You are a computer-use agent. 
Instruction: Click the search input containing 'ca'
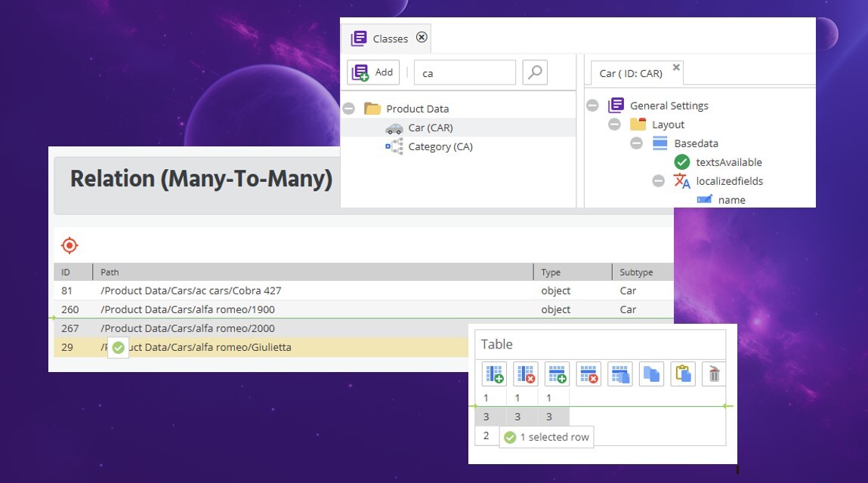coord(463,72)
